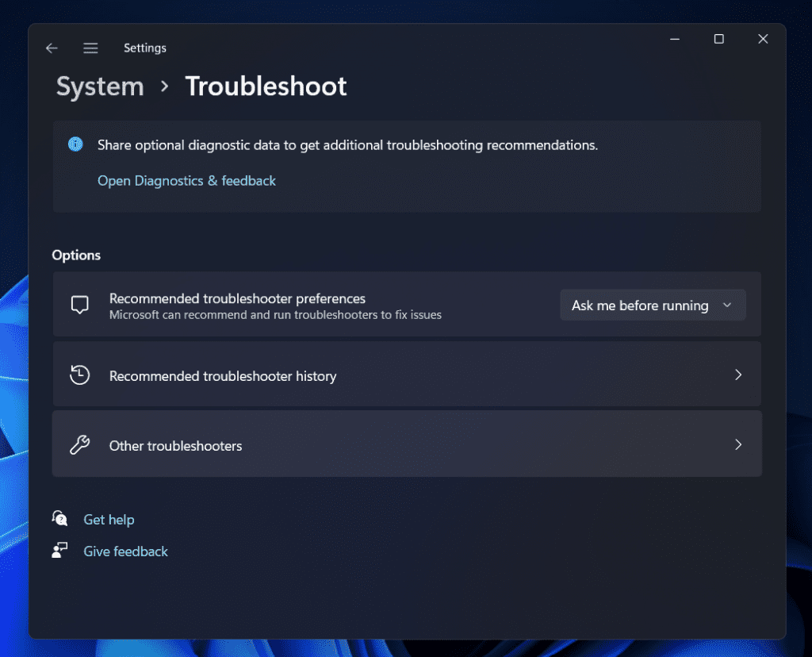Maximize the Settings window

point(718,39)
